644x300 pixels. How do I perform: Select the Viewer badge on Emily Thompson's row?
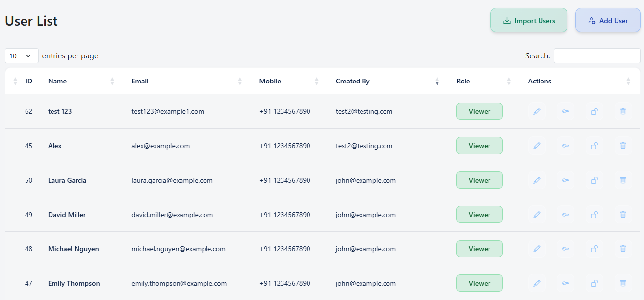pyautogui.click(x=479, y=283)
